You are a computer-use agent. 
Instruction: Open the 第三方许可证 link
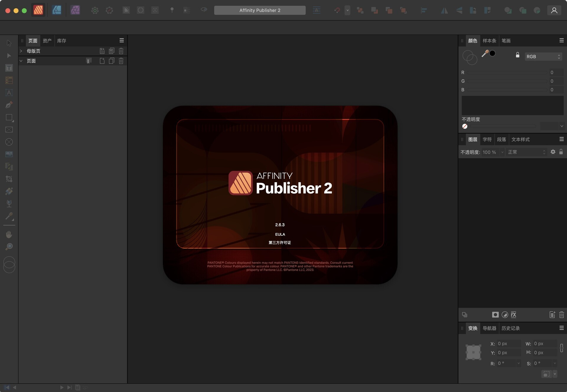tap(280, 243)
